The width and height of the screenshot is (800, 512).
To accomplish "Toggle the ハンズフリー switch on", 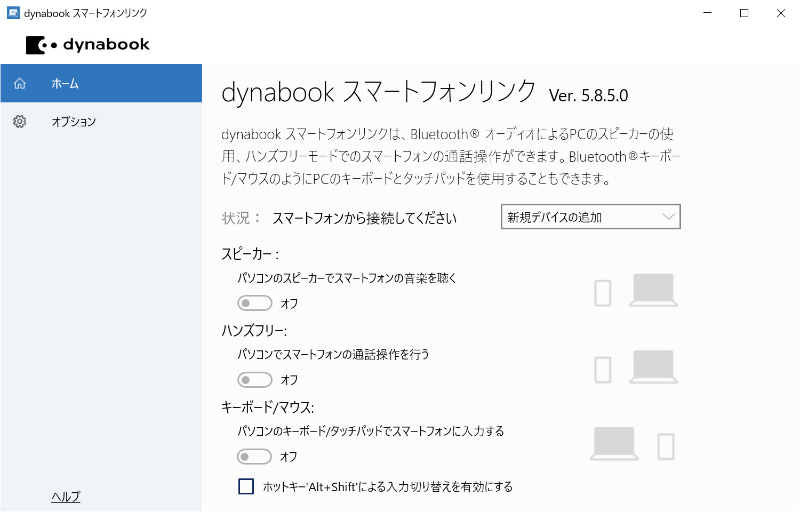I will tap(254, 379).
